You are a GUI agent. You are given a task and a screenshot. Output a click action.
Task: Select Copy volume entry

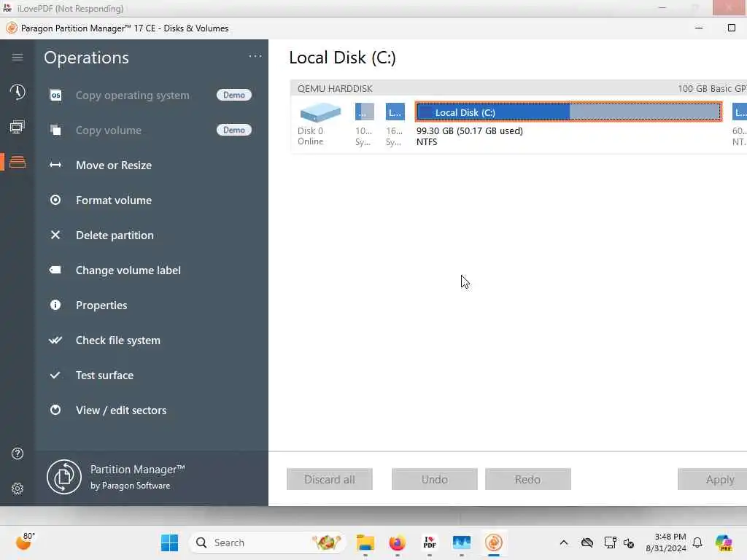click(109, 130)
